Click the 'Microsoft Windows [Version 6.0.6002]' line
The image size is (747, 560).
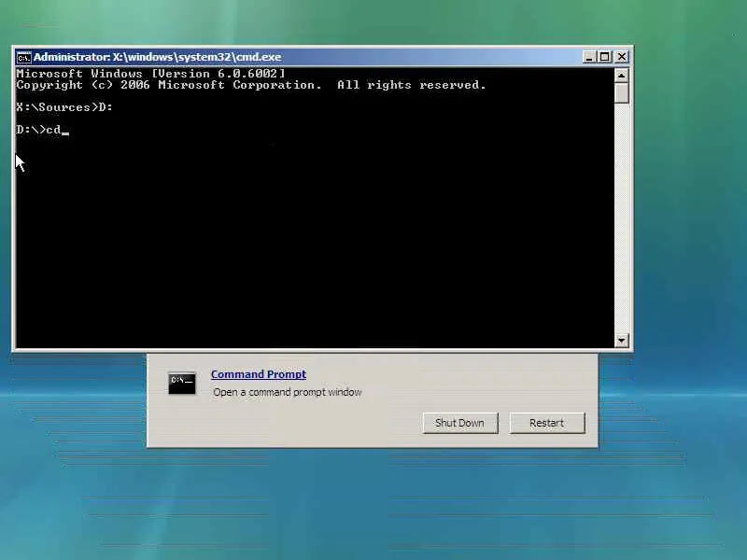[x=150, y=74]
